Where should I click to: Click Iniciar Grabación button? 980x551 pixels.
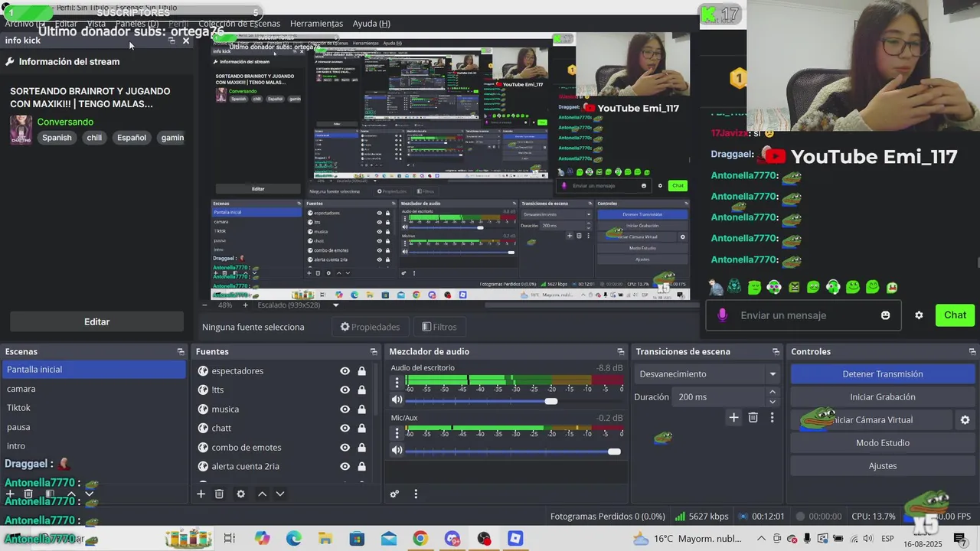[883, 397]
